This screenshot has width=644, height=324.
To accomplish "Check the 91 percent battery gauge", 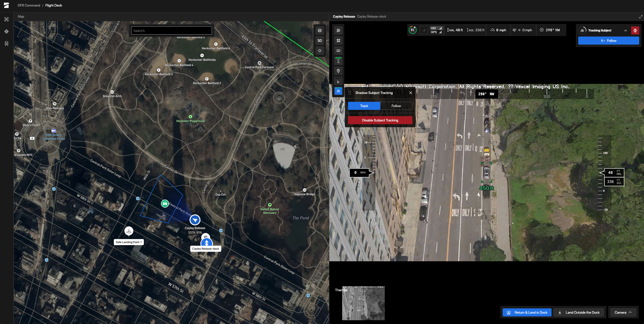I will point(412,30).
